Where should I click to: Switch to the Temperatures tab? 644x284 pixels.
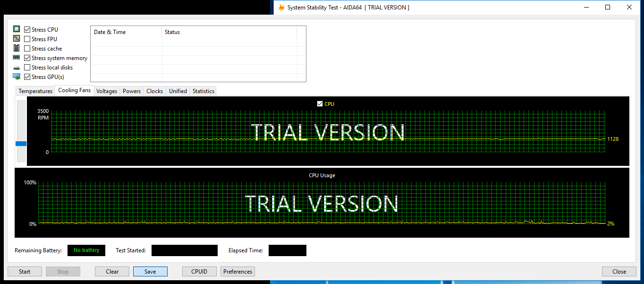pos(35,91)
